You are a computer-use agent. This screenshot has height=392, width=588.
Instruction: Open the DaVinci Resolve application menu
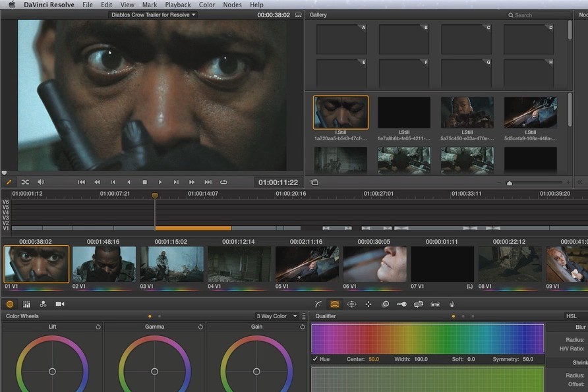coord(49,5)
